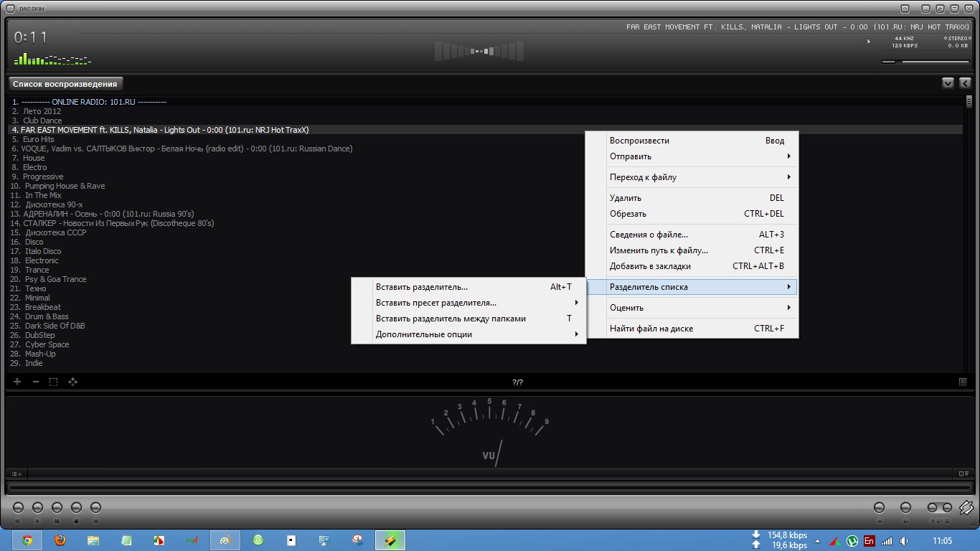The width and height of the screenshot is (980, 551).
Task: Click the four-diamond sort icon below playlist
Action: coord(72,382)
